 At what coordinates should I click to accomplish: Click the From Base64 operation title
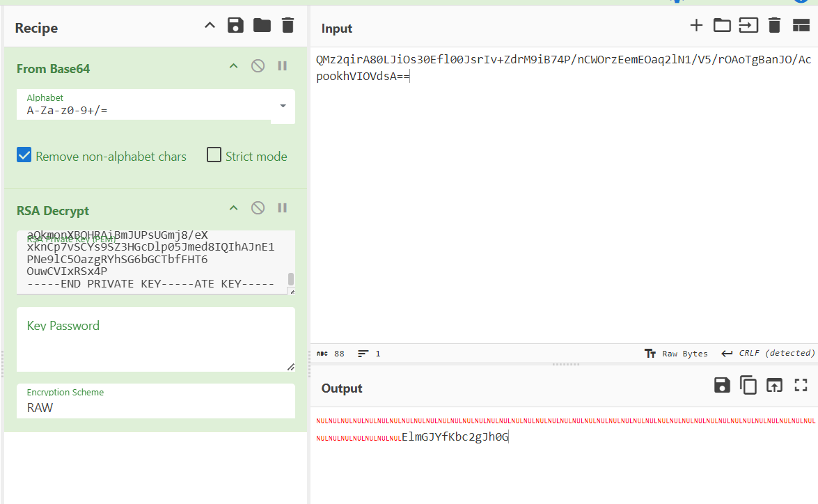pyautogui.click(x=53, y=69)
